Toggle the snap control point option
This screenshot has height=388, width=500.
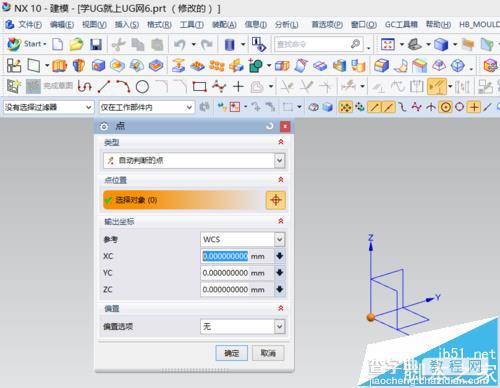click(x=402, y=107)
